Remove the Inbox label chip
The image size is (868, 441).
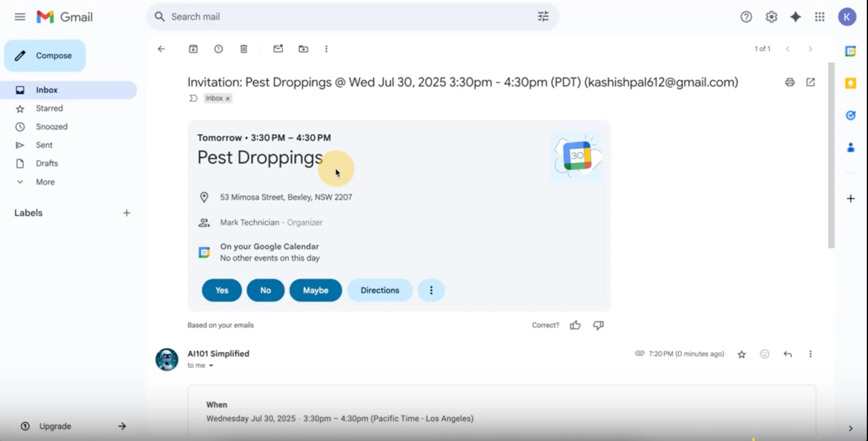pyautogui.click(x=228, y=98)
